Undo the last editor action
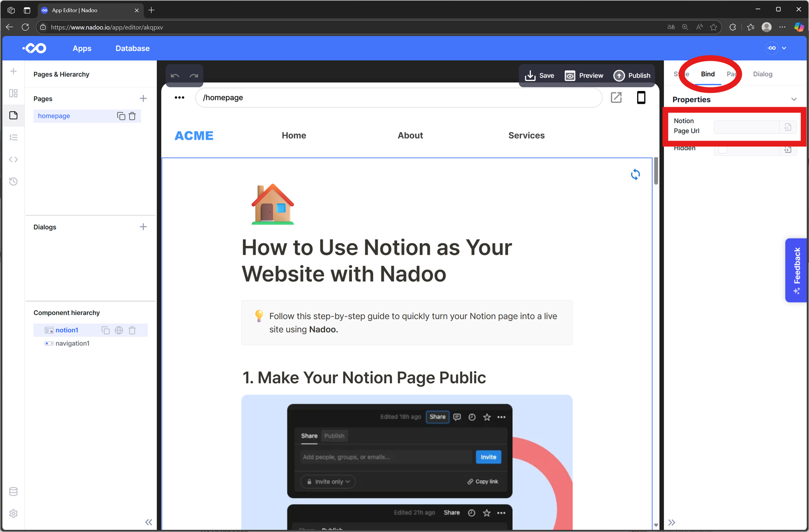This screenshot has width=809, height=532. (175, 76)
